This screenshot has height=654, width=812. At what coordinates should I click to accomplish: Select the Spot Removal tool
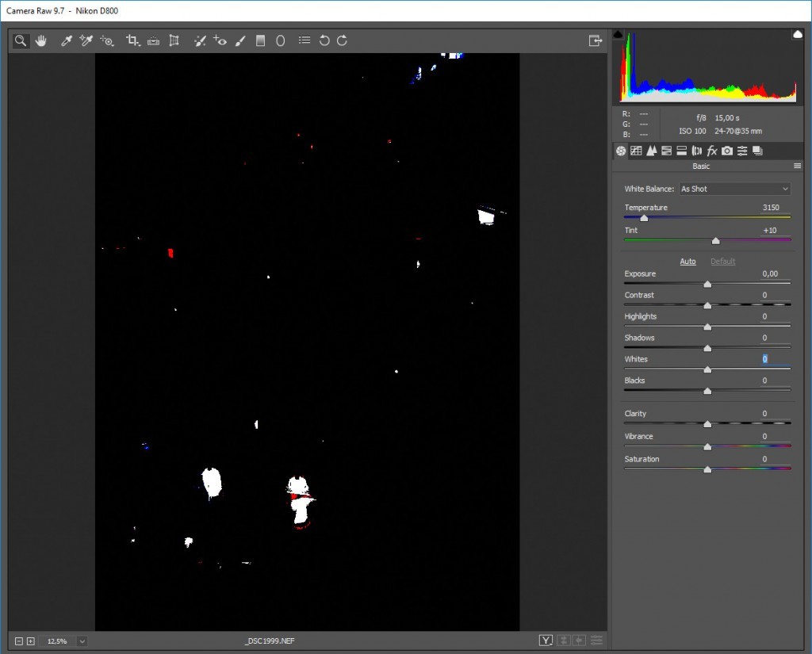(x=201, y=40)
